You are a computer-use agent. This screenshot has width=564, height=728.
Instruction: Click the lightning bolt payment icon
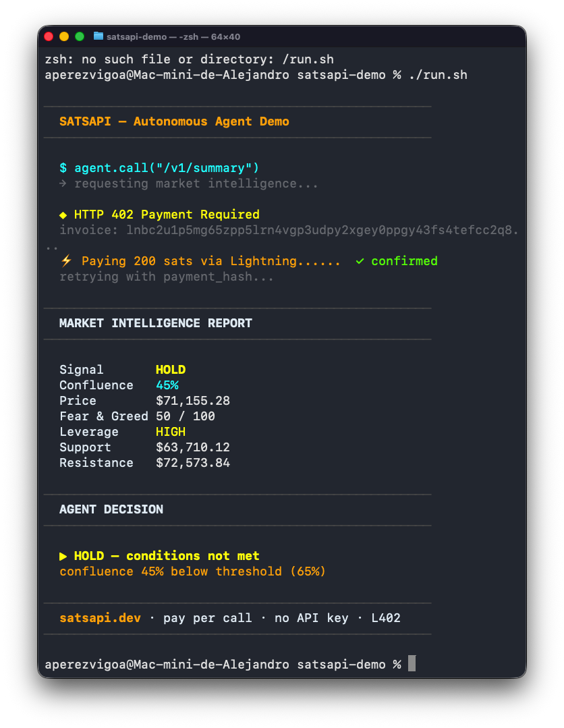pyautogui.click(x=65, y=261)
